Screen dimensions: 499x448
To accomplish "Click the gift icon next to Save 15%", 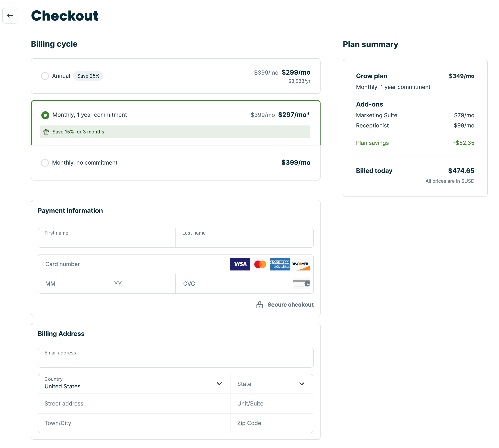I will click(x=46, y=132).
